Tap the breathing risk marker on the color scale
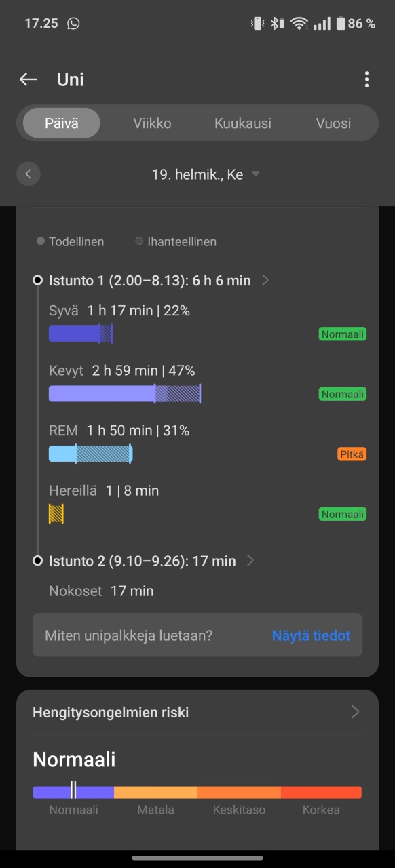This screenshot has height=868, width=395. coord(73,789)
